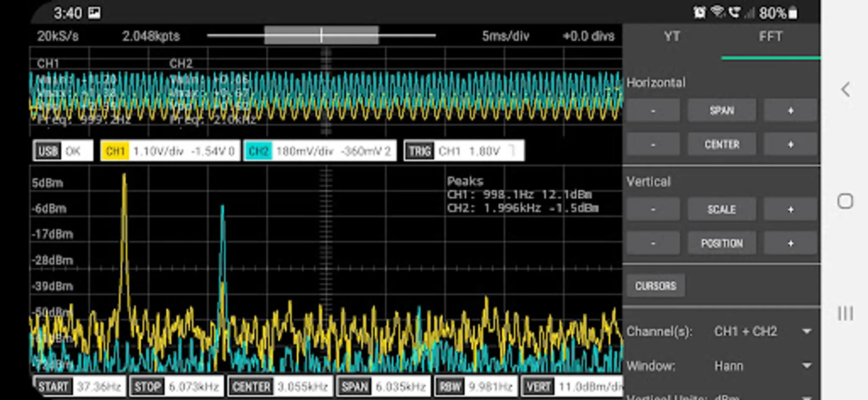Decrease vertical POSITION with minus button
Image resolution: width=868 pixels, height=400 pixels.
[653, 243]
